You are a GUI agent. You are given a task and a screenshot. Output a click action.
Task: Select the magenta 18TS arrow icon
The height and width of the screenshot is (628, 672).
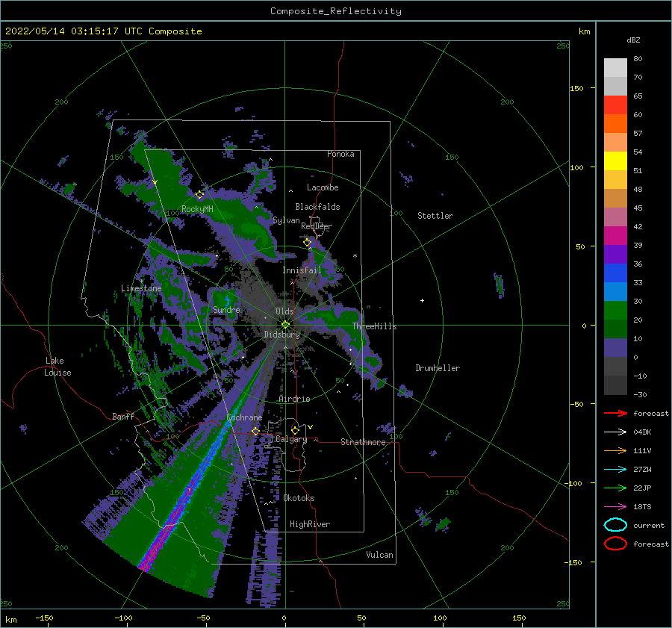click(615, 507)
